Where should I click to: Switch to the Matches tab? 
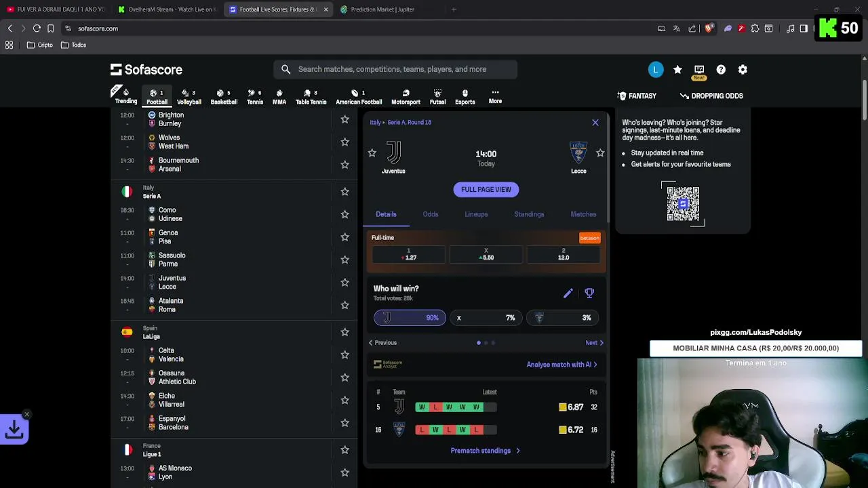(x=583, y=214)
